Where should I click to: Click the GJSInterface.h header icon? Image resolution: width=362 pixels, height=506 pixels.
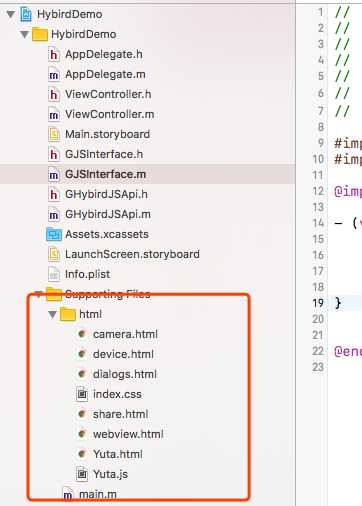pyautogui.click(x=54, y=154)
